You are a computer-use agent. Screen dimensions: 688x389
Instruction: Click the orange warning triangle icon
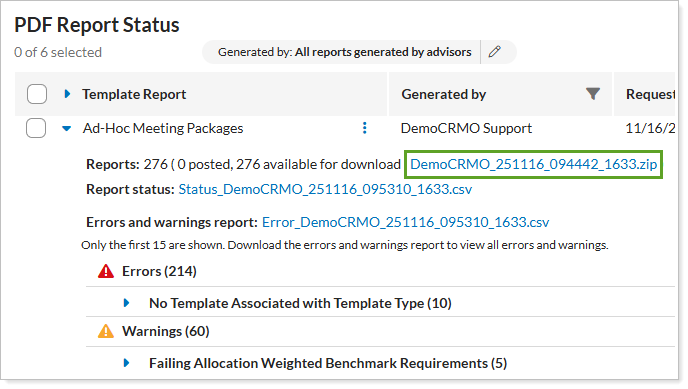pos(106,331)
